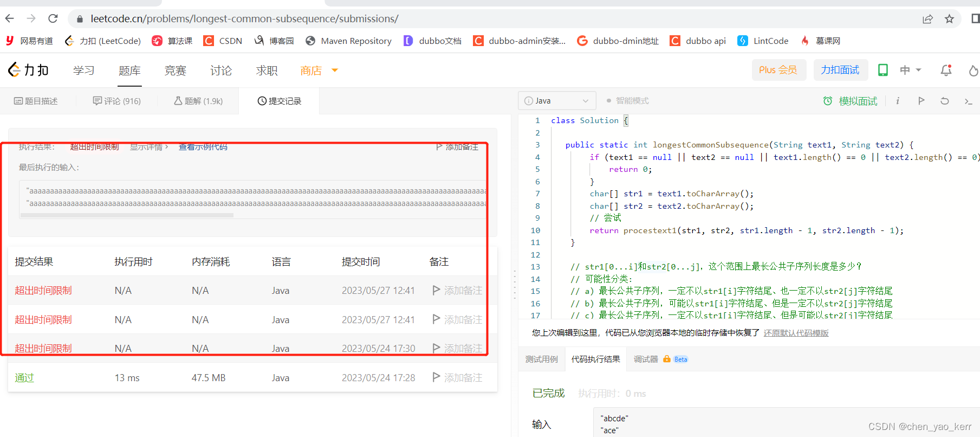Image resolution: width=980 pixels, height=437 pixels.
Task: Switch to the 评论 (916) tab
Action: pyautogui.click(x=117, y=101)
